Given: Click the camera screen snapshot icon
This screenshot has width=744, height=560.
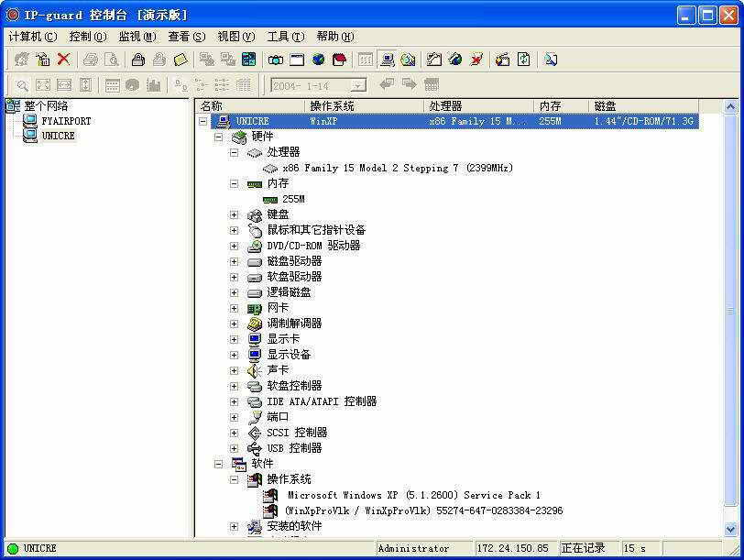Looking at the screenshot, I should pos(276,60).
